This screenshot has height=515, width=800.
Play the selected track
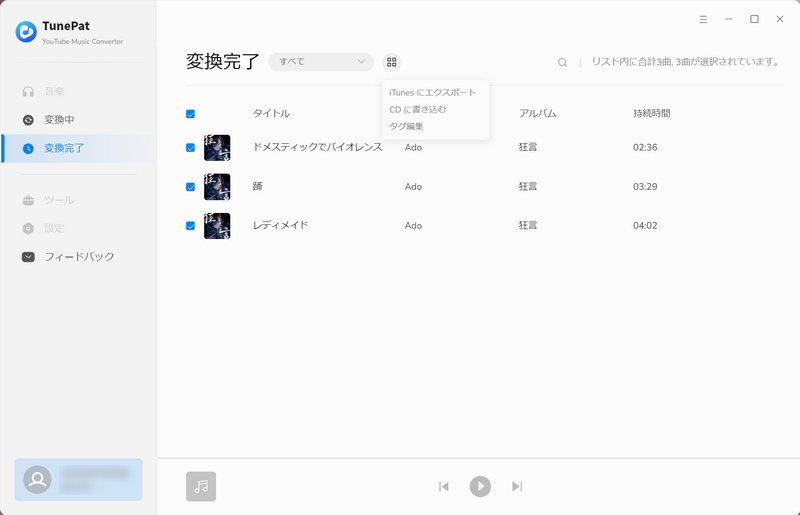(480, 486)
